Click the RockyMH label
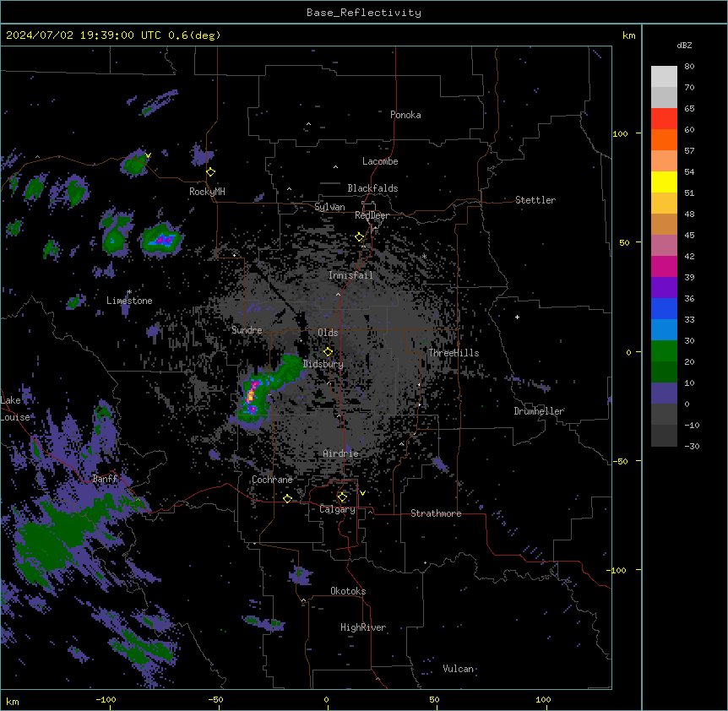This screenshot has height=711, width=728. (207, 192)
